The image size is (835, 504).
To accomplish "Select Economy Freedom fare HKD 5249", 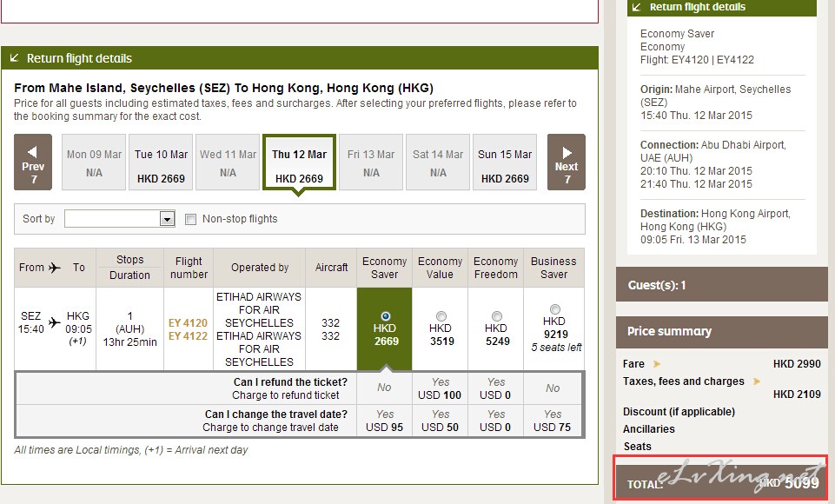I will click(x=496, y=316).
